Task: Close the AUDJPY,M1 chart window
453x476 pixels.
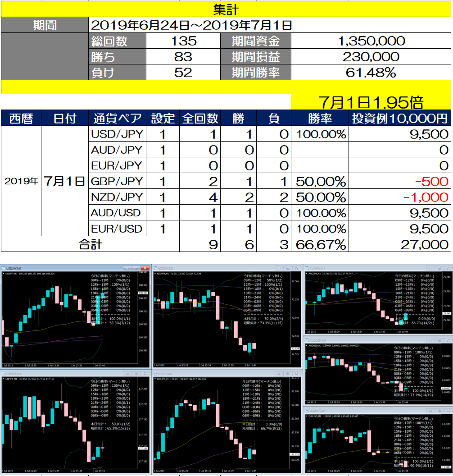Action: pos(448,268)
